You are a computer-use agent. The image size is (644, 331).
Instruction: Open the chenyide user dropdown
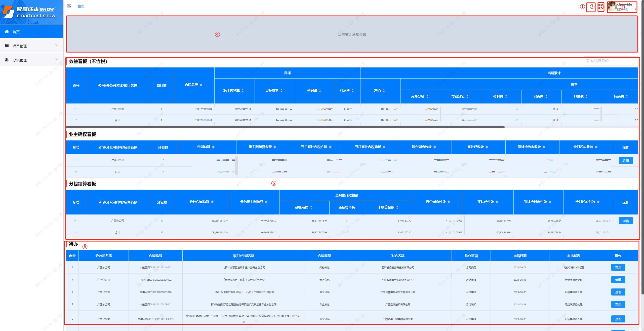[635, 9]
